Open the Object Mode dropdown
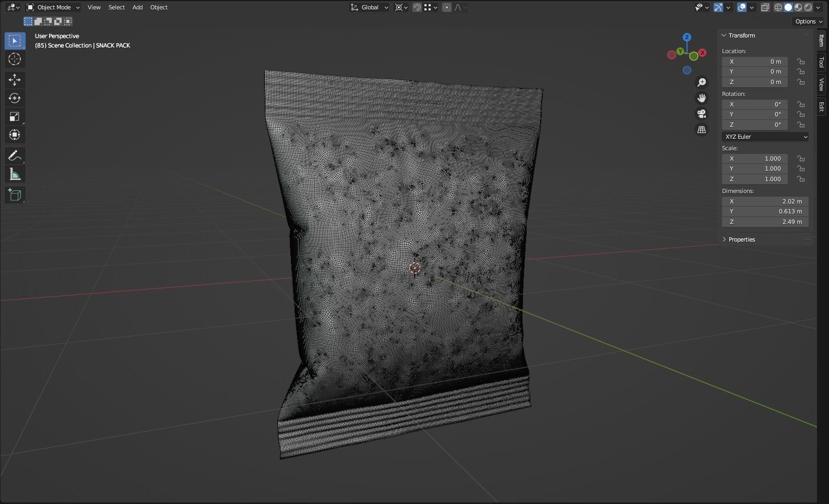The image size is (829, 504). [53, 7]
